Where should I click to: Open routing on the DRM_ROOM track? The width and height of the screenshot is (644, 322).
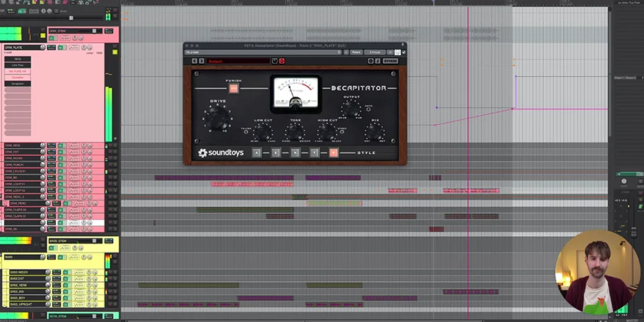click(x=52, y=158)
